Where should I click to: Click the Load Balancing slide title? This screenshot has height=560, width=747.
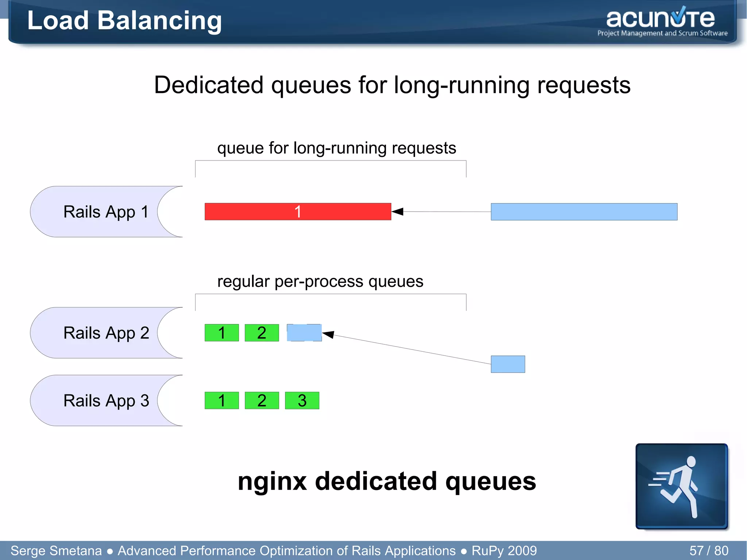pos(124,20)
